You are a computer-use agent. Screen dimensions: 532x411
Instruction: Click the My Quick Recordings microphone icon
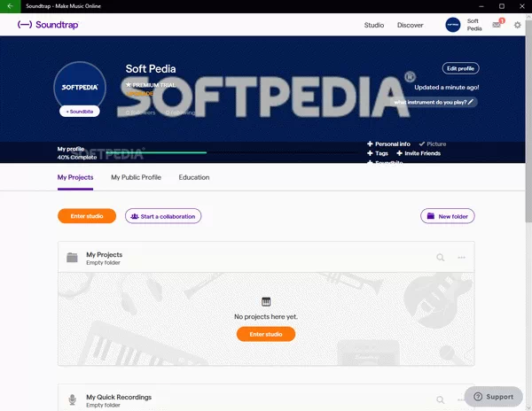click(72, 399)
